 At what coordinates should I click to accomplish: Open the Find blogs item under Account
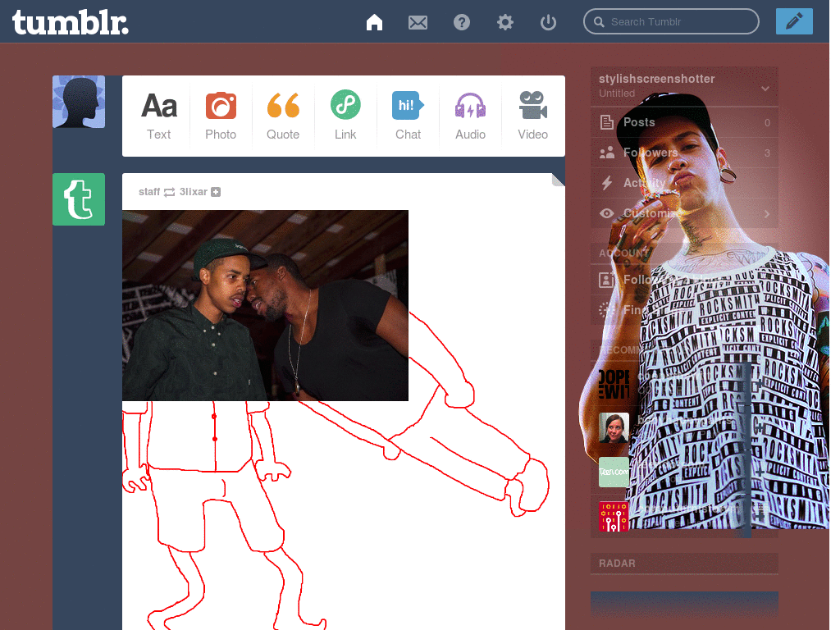pos(684,309)
